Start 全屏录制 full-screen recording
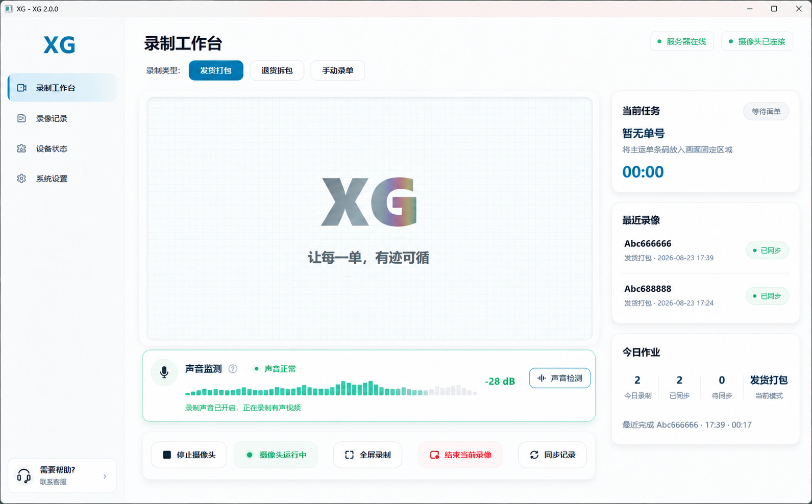 pos(367,455)
